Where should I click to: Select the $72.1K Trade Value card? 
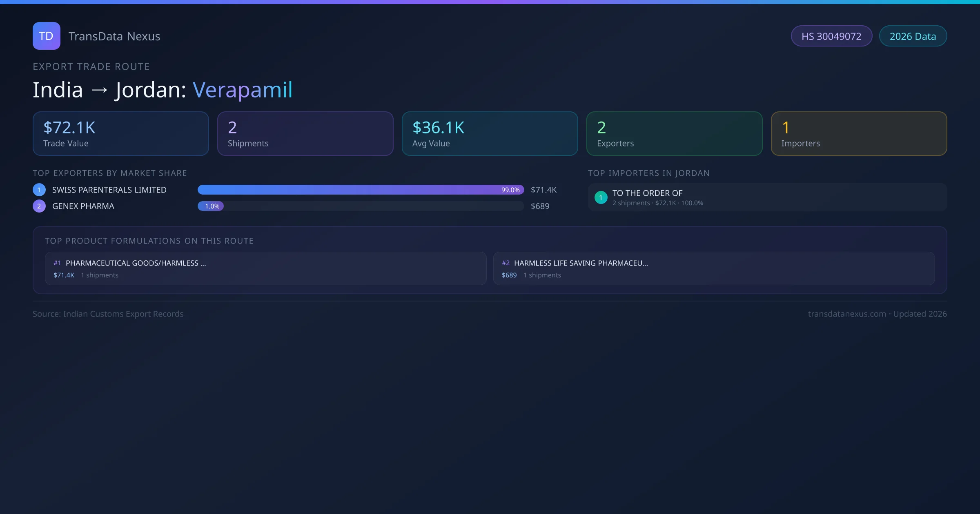point(120,134)
